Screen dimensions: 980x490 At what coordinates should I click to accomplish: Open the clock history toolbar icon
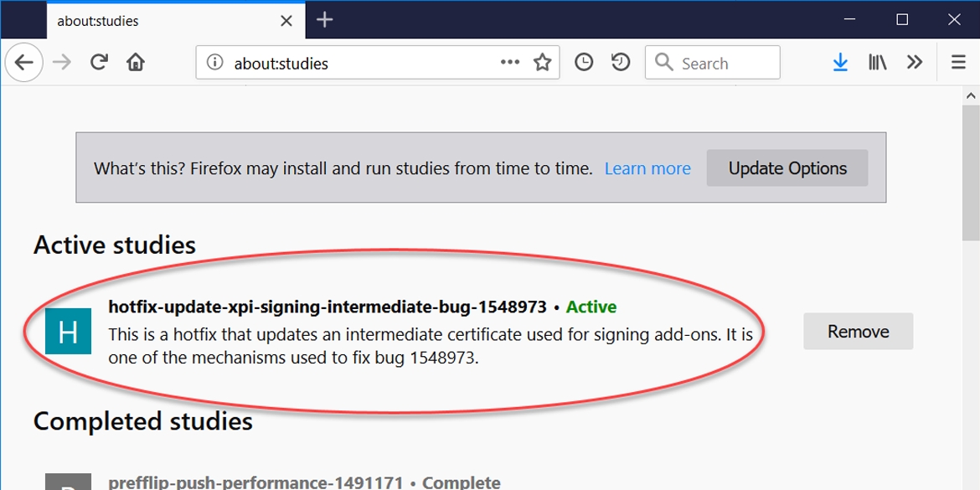[584, 62]
